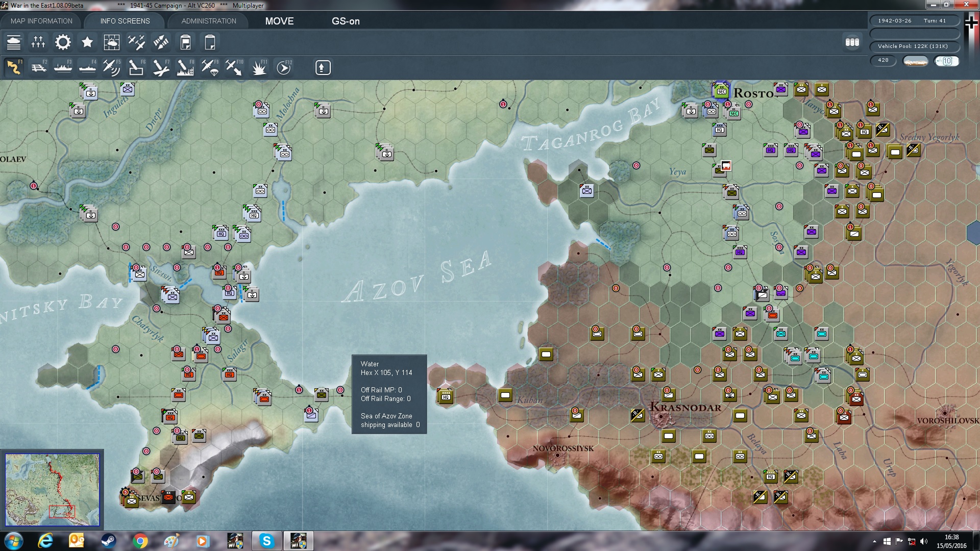Open the order of battle tank icon

click(x=14, y=42)
